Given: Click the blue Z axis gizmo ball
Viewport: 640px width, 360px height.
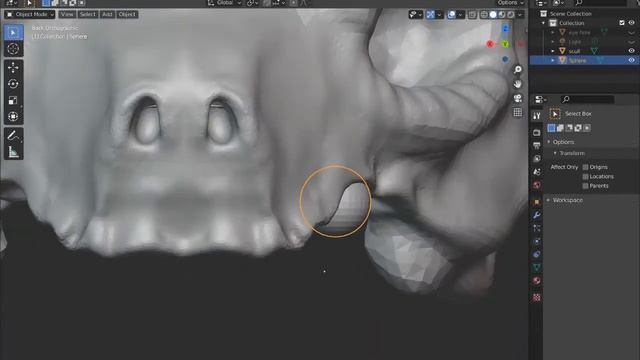Looking at the screenshot, I should pos(505,29).
